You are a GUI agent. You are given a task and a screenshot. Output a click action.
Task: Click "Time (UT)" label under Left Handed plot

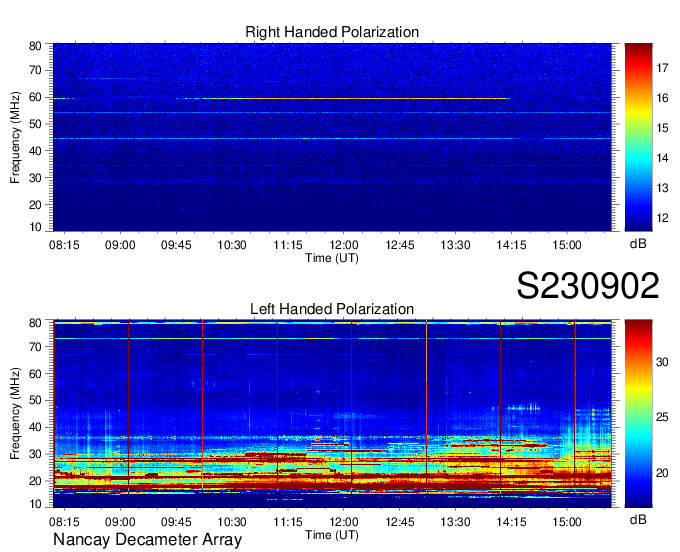click(x=332, y=535)
